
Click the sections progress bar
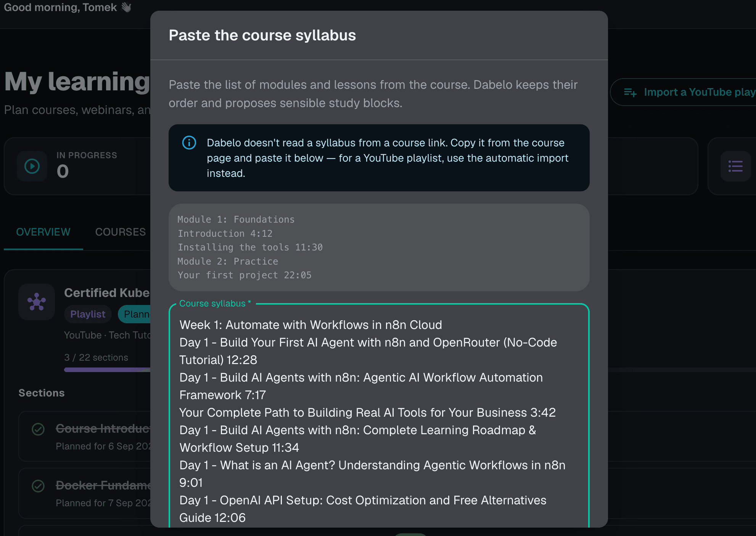click(x=107, y=370)
